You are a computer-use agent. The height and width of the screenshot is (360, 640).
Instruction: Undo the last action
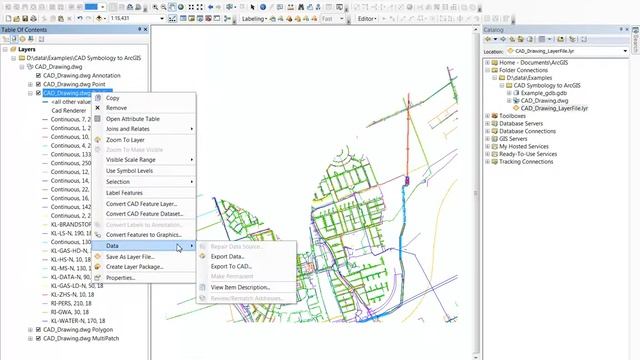click(80, 19)
